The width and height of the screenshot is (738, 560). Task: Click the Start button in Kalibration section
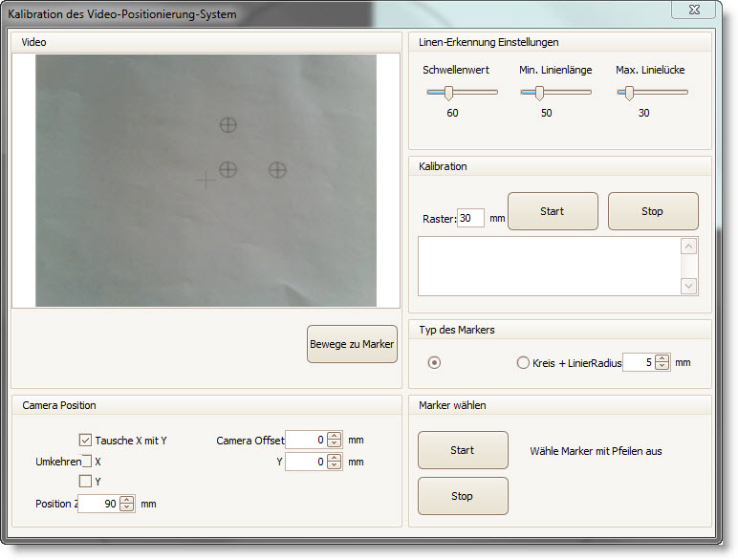pos(552,211)
